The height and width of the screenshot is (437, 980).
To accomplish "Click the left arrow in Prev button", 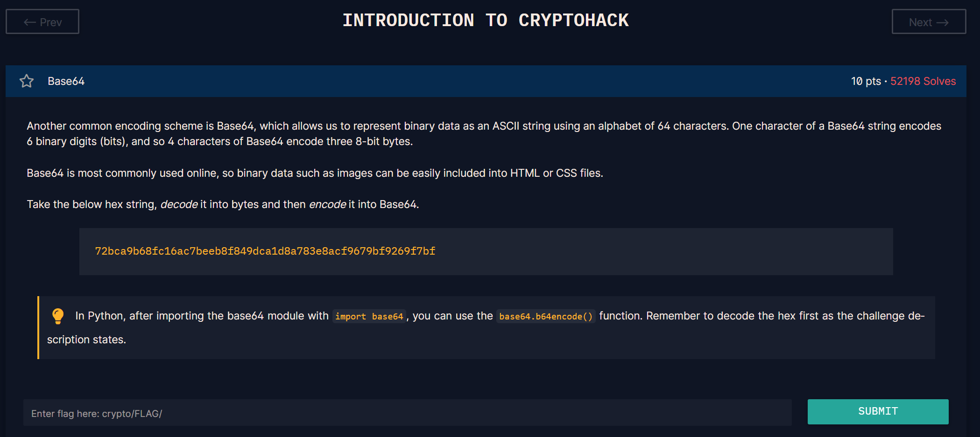I will tap(30, 22).
